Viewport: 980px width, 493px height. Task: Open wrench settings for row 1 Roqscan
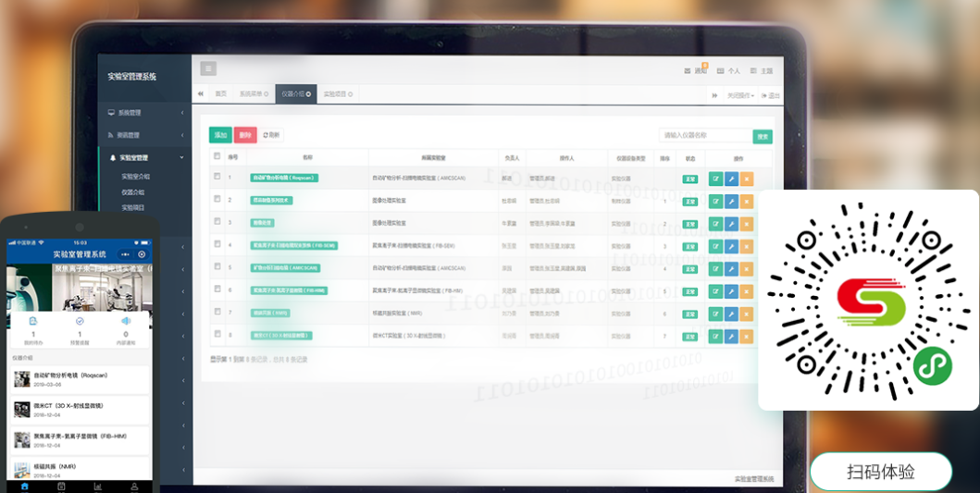731,179
